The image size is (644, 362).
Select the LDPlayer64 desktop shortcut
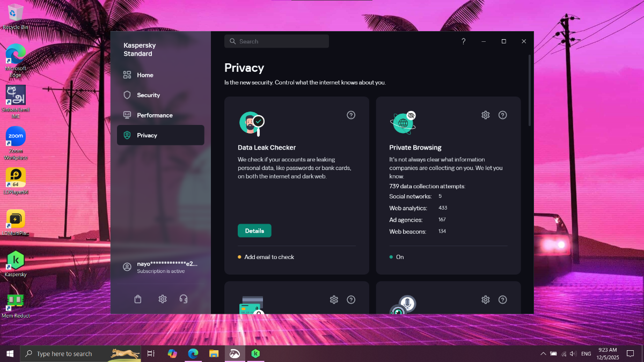pos(16,181)
